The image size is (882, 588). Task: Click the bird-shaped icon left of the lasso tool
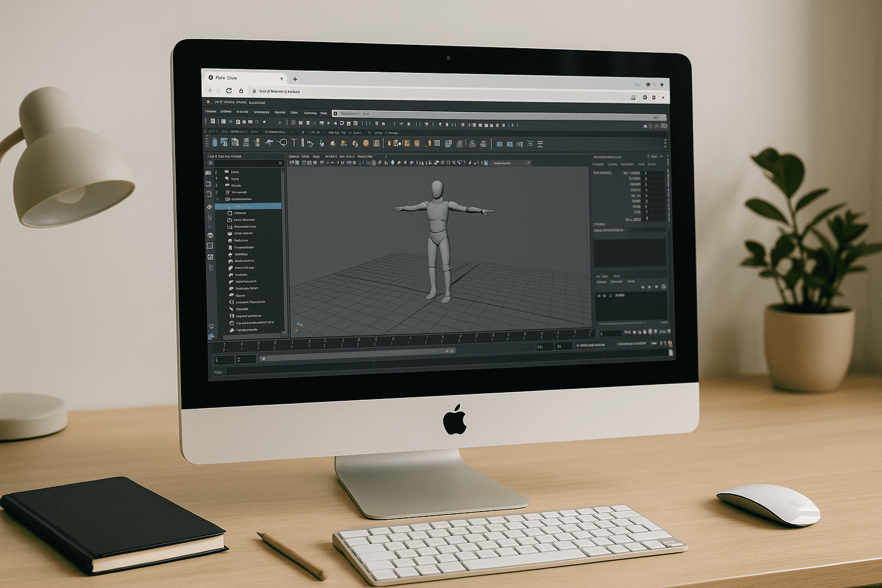pos(269,142)
